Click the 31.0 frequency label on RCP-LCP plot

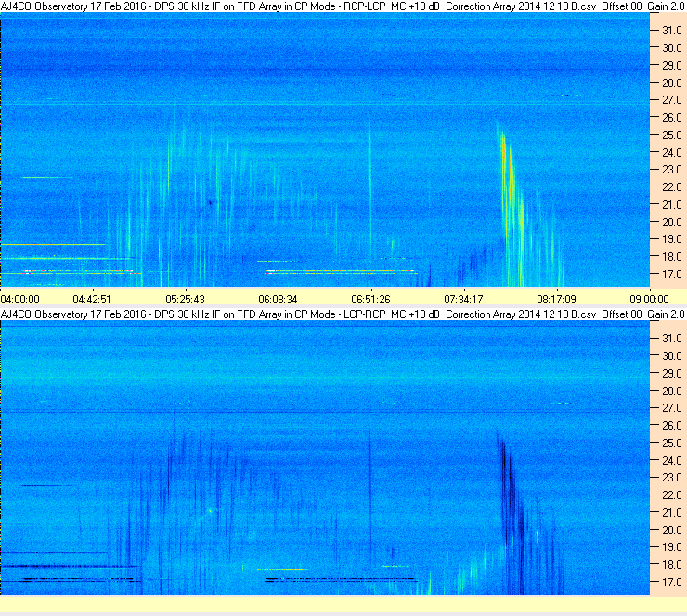tap(672, 31)
